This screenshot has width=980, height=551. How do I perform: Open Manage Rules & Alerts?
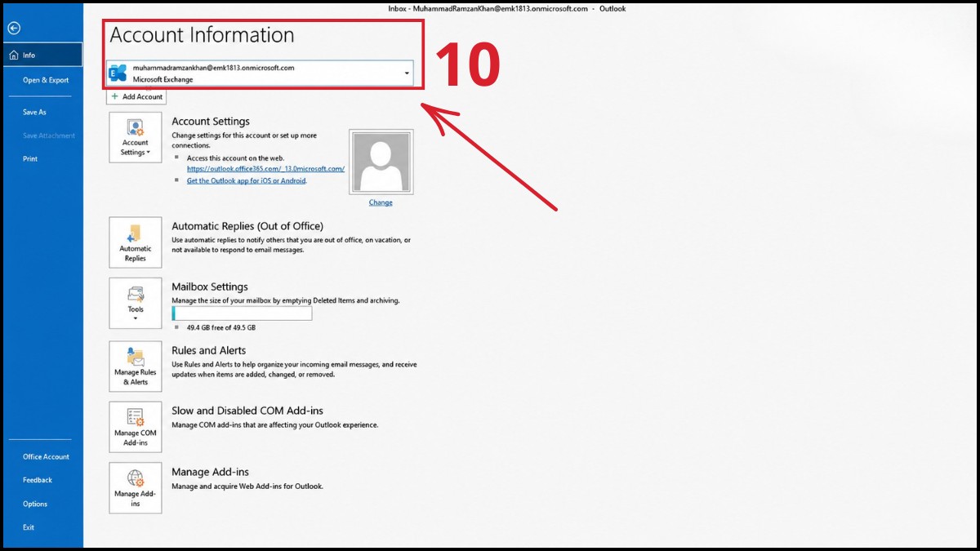[136, 366]
